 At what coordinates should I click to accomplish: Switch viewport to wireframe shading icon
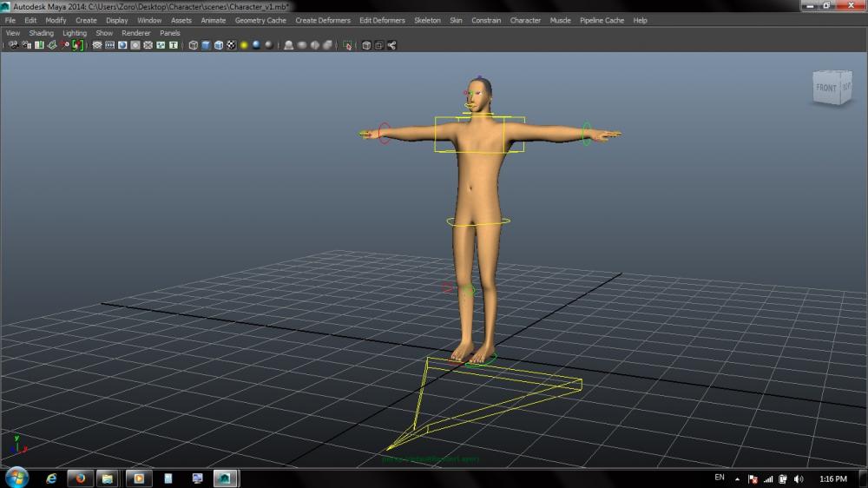tap(194, 45)
